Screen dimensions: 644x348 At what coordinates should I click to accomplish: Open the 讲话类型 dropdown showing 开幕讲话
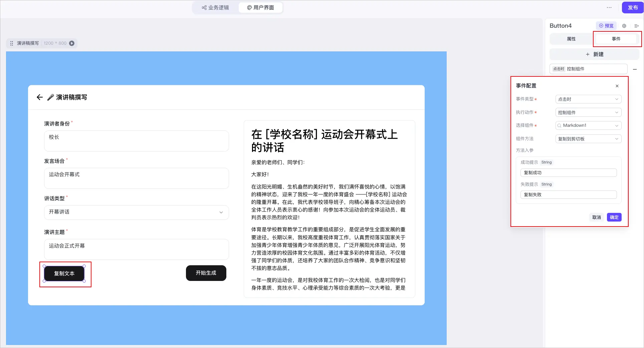136,212
